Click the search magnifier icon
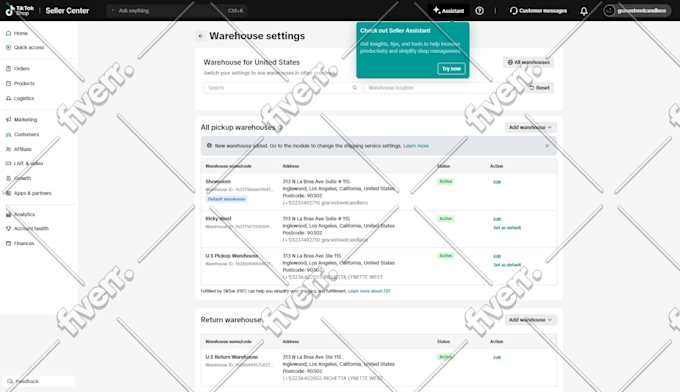 355,88
